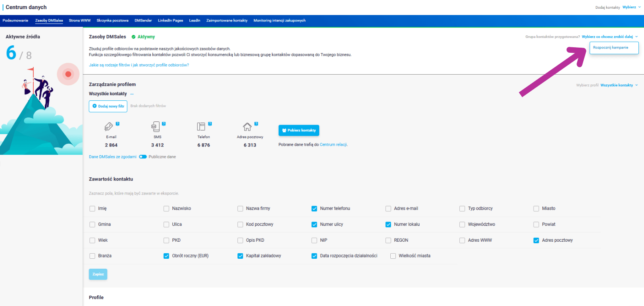Click the Zapisz button
Viewport: 644px width, 306px height.
point(98,274)
